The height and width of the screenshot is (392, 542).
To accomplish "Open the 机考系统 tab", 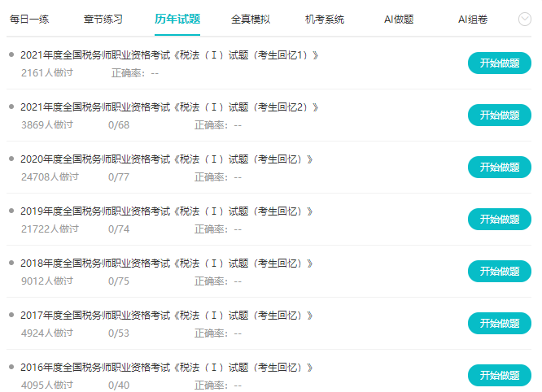I will (325, 19).
